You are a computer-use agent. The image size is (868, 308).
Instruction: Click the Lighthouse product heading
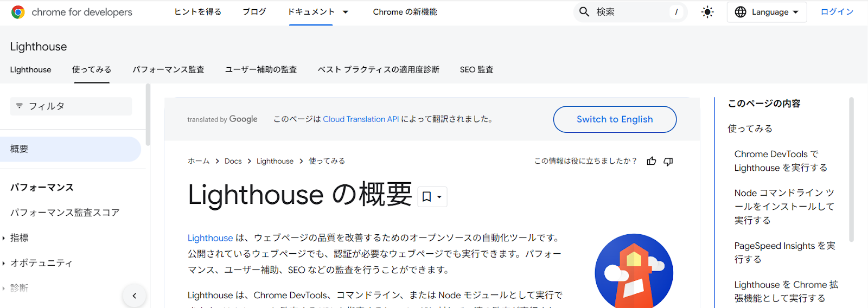pos(39,47)
